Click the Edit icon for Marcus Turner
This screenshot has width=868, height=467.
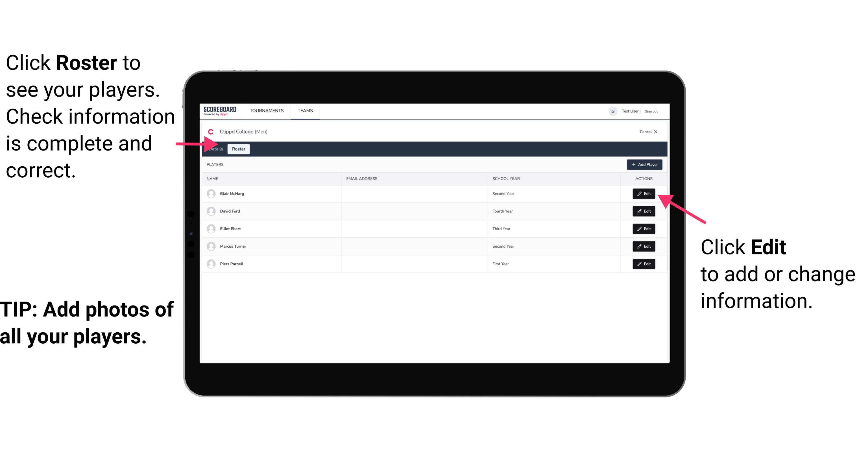[643, 246]
